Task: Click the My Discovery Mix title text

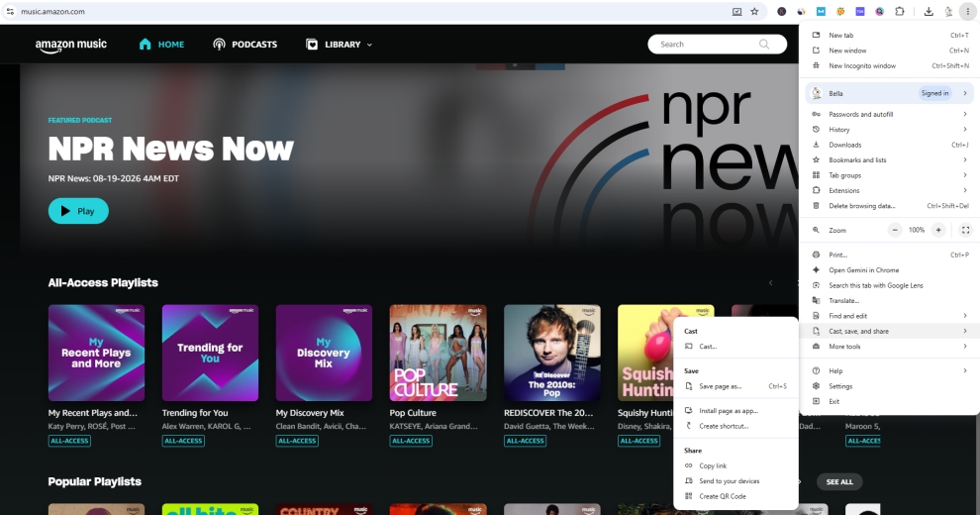Action: click(x=310, y=413)
